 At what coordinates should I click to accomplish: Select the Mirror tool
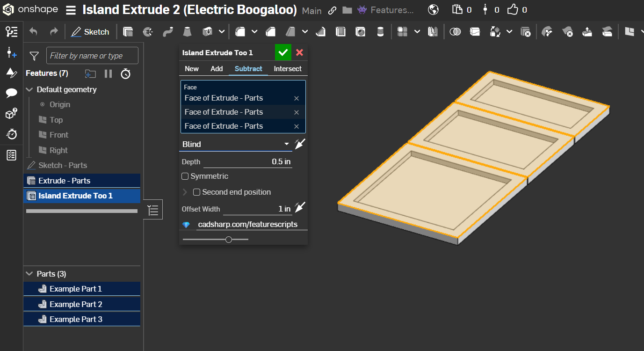(433, 32)
